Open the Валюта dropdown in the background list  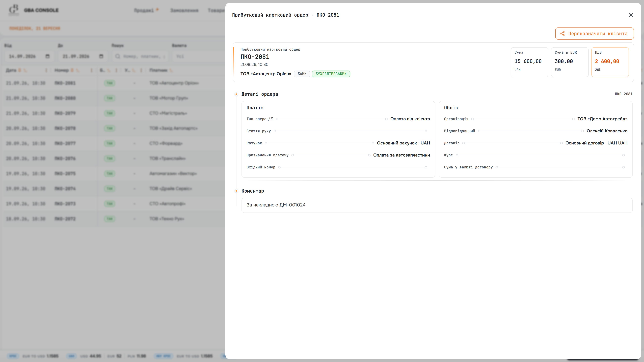tap(199, 56)
